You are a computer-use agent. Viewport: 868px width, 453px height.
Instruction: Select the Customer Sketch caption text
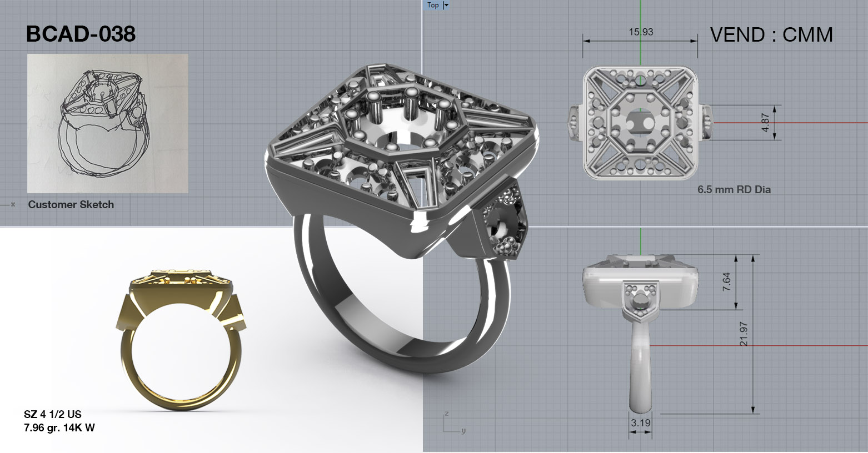71,204
